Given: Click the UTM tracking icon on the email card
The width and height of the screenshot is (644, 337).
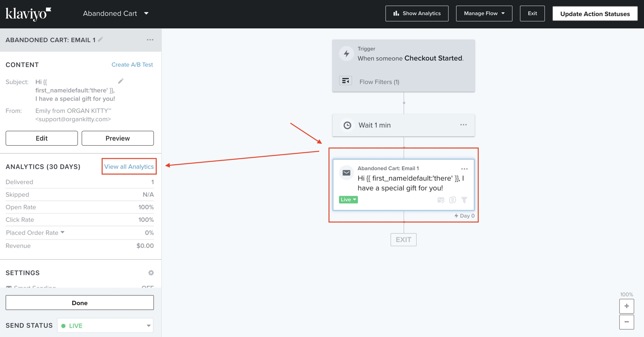Looking at the screenshot, I should 453,200.
